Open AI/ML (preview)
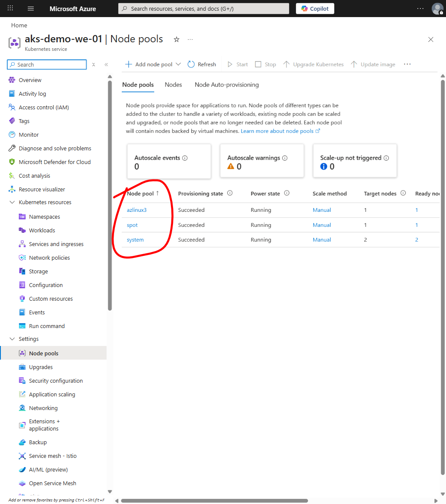Screen dimensions: 446x504 (48, 469)
